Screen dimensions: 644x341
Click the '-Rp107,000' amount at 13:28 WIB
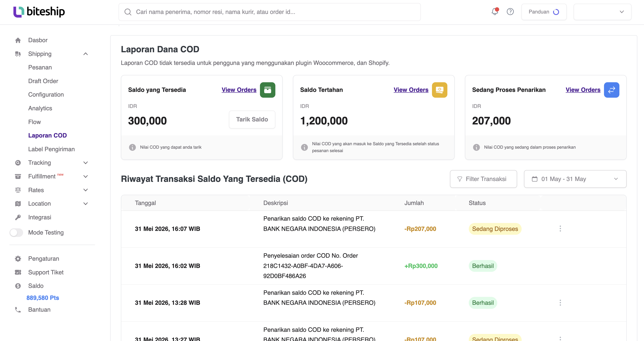click(420, 303)
